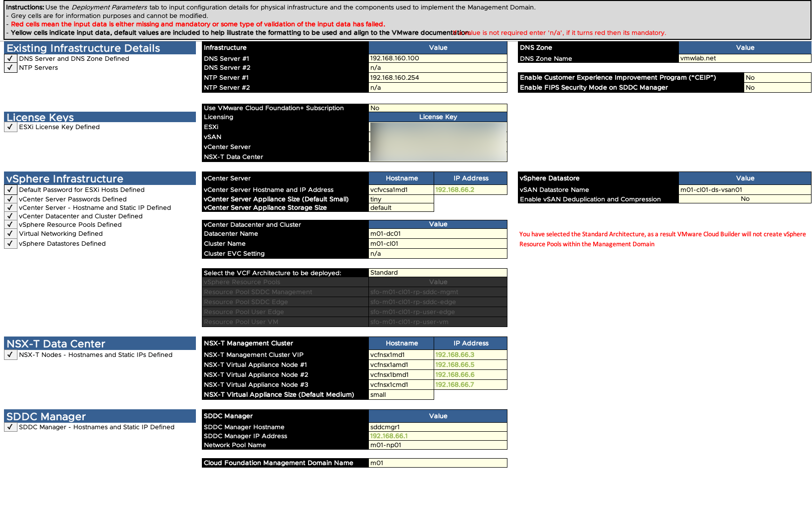Toggle vSphere Datastores Defined checkbox
This screenshot has width=812, height=509.
pyautogui.click(x=10, y=244)
